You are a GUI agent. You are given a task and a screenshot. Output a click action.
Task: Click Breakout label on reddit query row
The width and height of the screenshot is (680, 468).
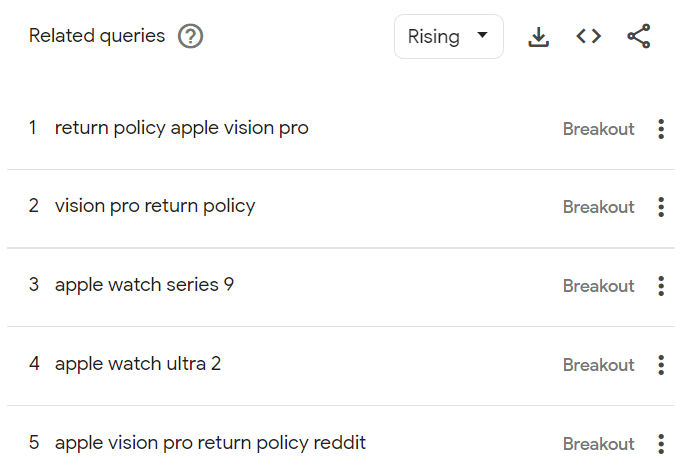pyautogui.click(x=598, y=444)
